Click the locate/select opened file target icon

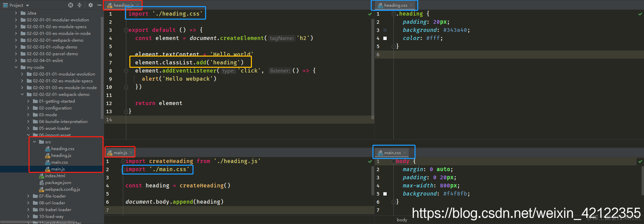point(71,5)
